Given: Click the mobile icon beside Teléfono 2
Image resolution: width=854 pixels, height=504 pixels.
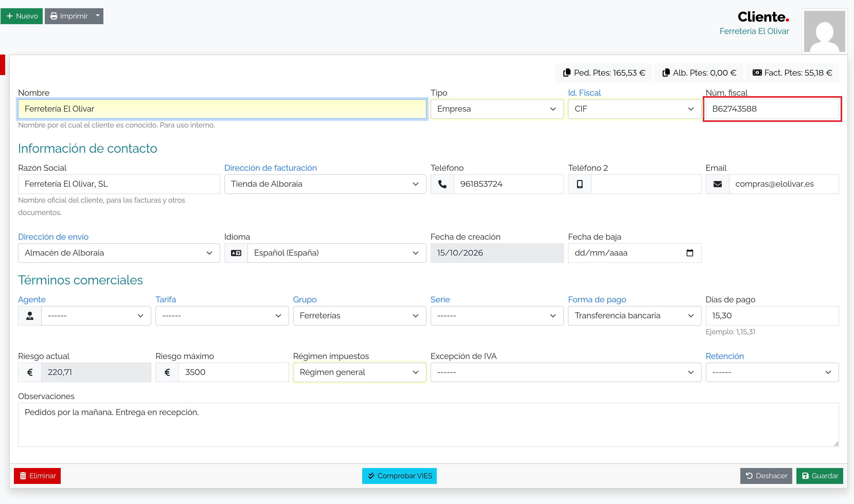Looking at the screenshot, I should (x=580, y=184).
